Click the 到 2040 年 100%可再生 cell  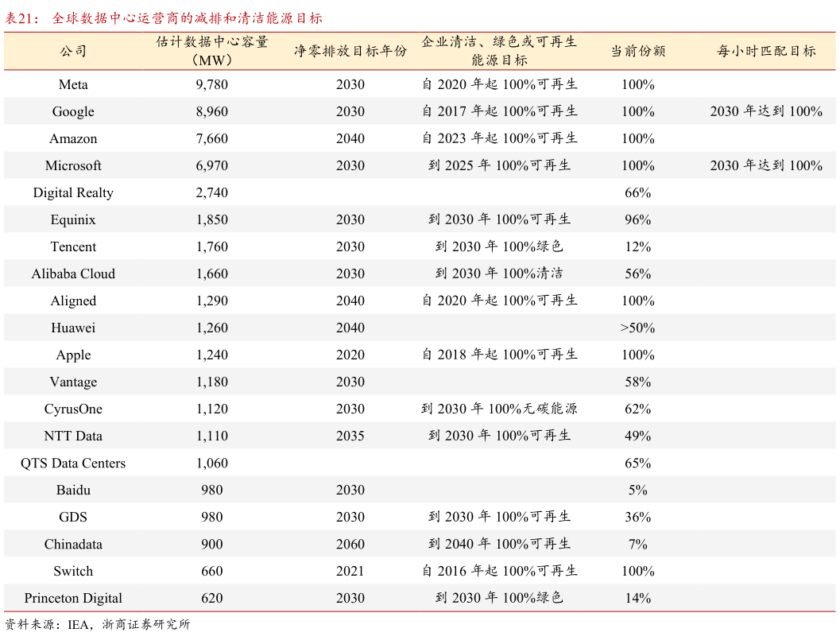tap(499, 545)
